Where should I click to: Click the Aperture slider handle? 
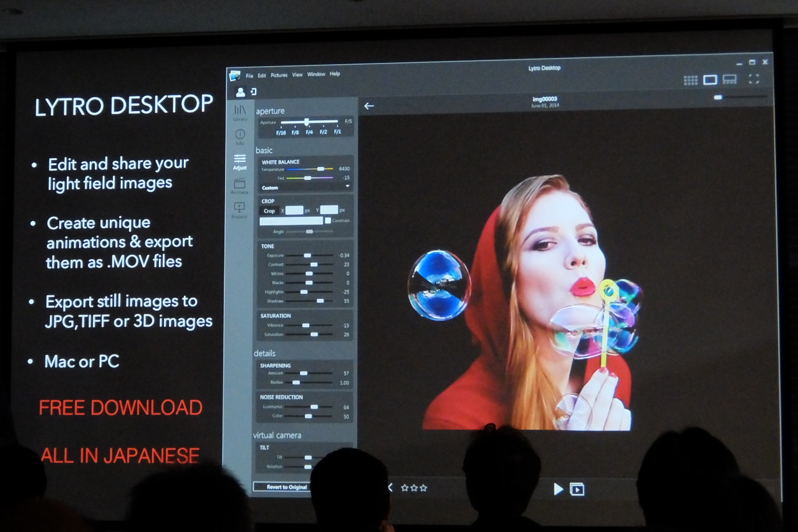306,122
